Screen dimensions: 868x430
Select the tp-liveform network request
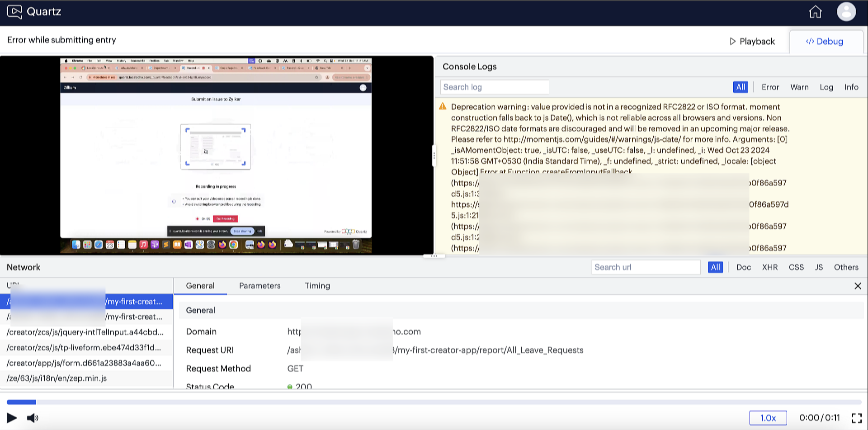86,348
